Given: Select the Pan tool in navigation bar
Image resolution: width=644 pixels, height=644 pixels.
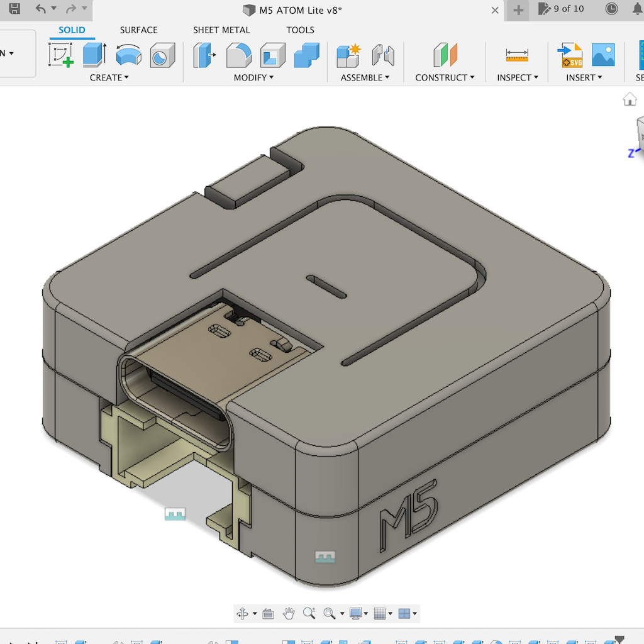Looking at the screenshot, I should coord(289,613).
